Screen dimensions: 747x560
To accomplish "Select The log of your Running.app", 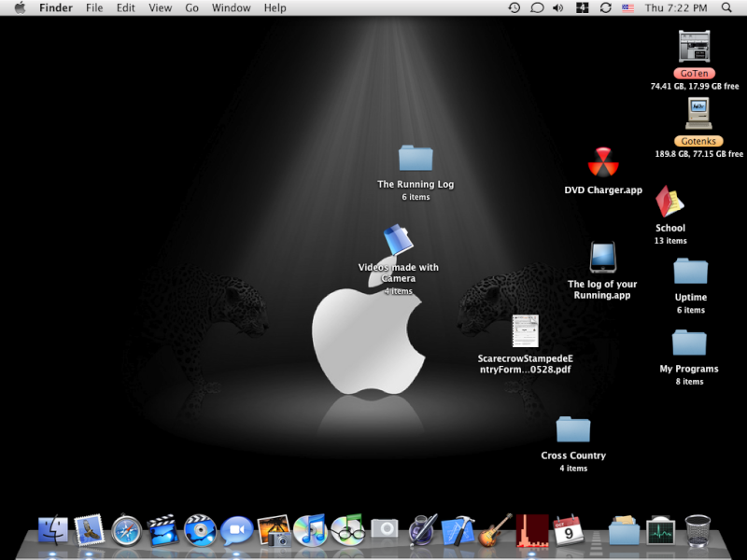I will click(x=602, y=258).
